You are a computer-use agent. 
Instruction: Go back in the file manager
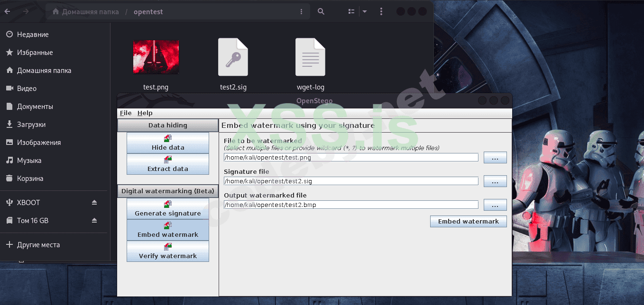(x=8, y=11)
